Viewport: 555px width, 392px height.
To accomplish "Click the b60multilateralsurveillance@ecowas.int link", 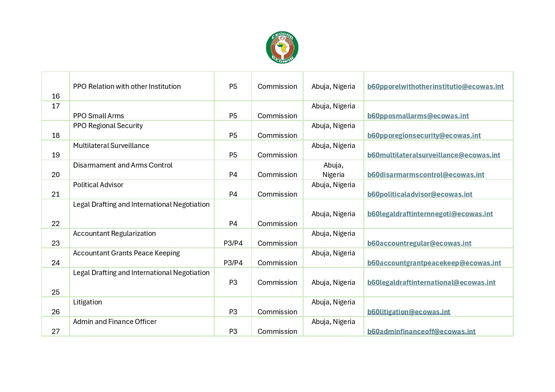I will [x=433, y=155].
